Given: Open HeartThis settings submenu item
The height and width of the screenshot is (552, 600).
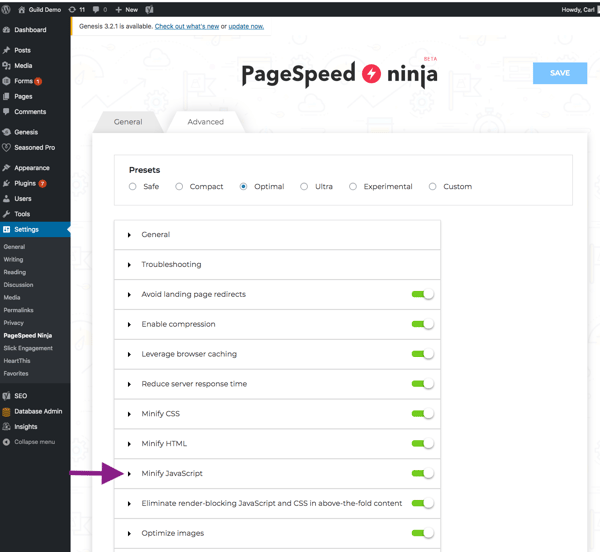Looking at the screenshot, I should [x=17, y=361].
